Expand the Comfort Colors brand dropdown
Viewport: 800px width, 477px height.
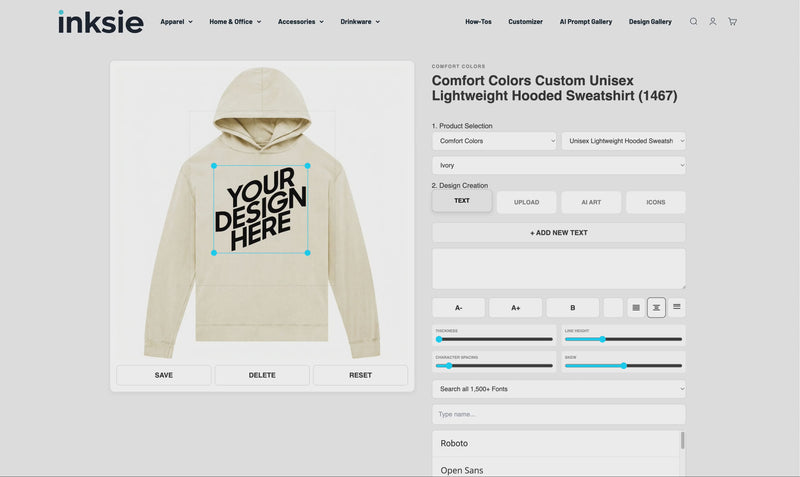click(494, 141)
